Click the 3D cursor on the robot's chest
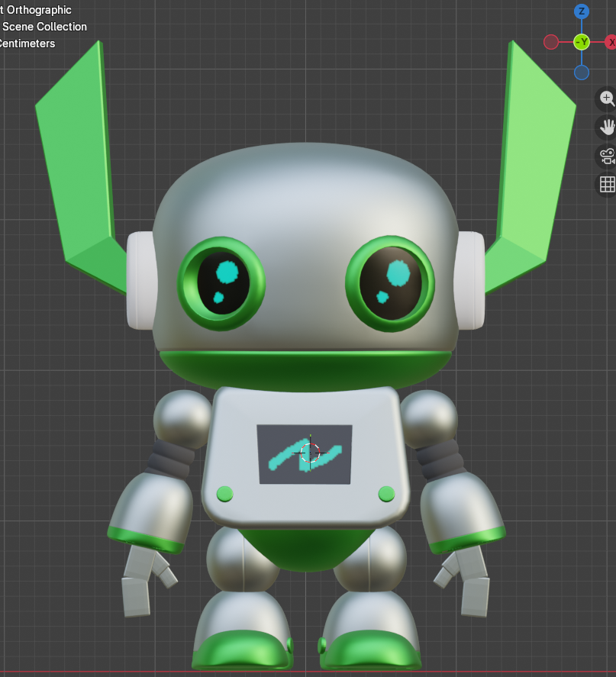The height and width of the screenshot is (677, 616). pos(310,453)
